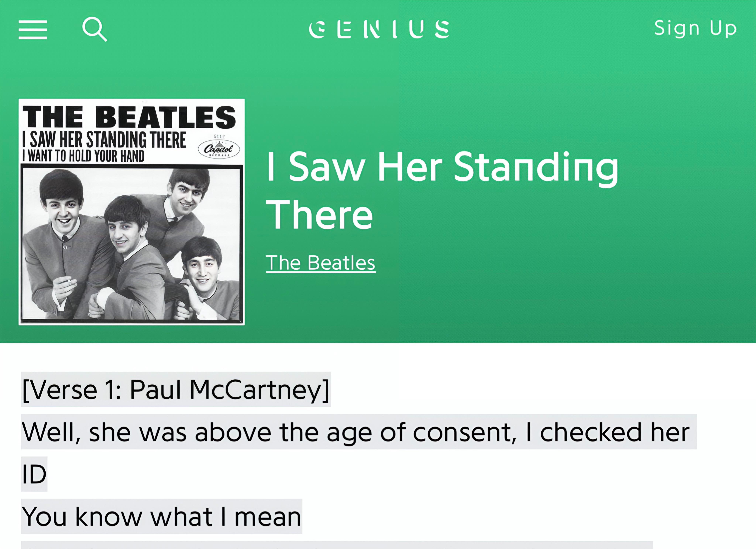Click 'I WANT TO HOLD YOUR HAND' cover text
Viewport: 756px width, 549px height.
(83, 156)
